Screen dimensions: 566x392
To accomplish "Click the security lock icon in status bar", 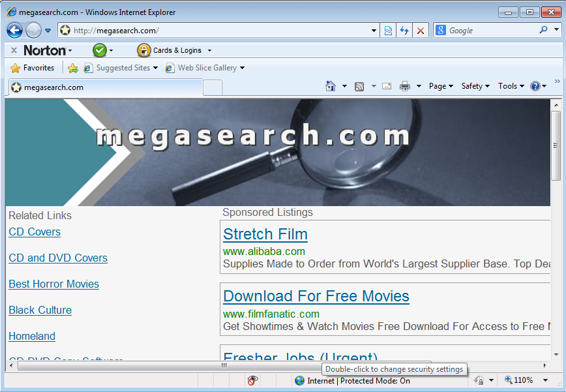I will pyautogui.click(x=479, y=380).
